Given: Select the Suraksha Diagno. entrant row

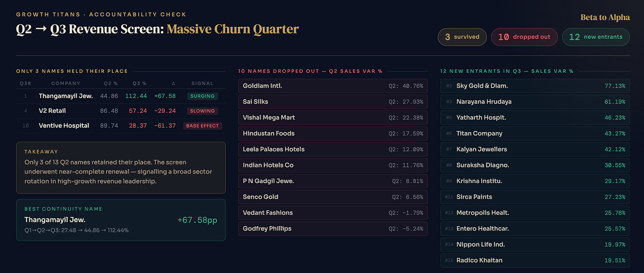Looking at the screenshot, I should click(535, 165).
